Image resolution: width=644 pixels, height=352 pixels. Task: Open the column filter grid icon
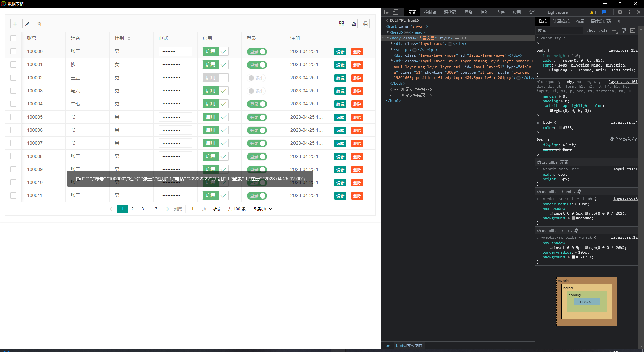tap(341, 24)
